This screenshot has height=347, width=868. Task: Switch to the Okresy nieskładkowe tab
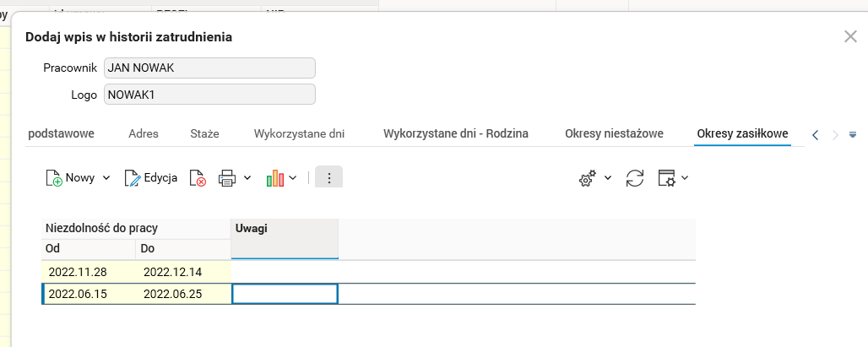pos(614,133)
